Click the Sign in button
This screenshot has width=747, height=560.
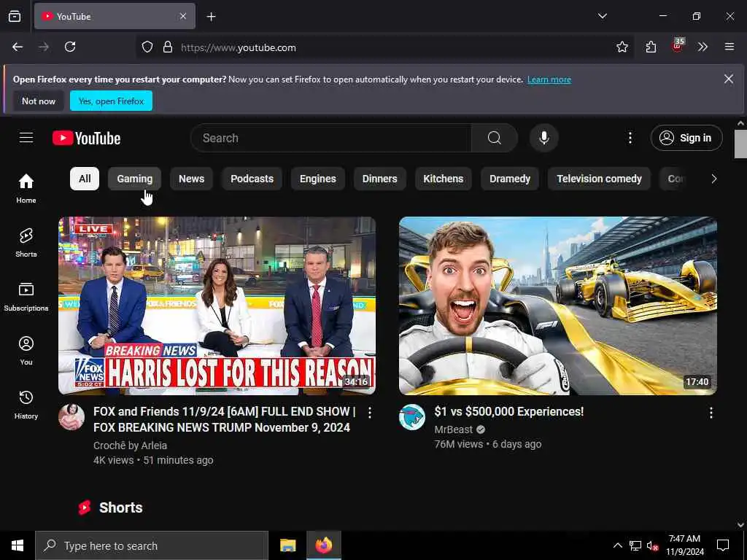pyautogui.click(x=686, y=138)
